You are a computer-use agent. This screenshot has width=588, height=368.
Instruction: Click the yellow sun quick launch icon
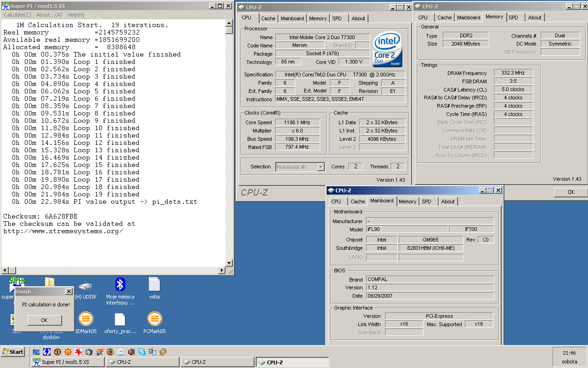(x=68, y=352)
